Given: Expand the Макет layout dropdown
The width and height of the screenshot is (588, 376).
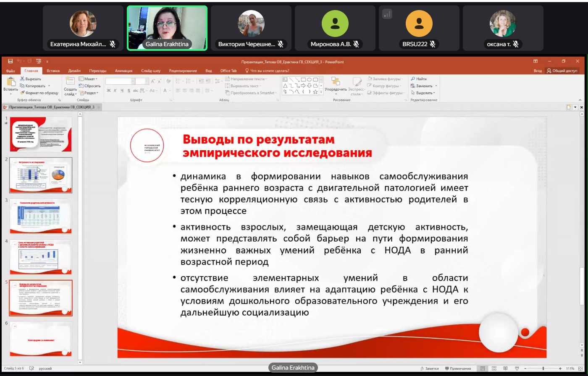Looking at the screenshot, I should click(89, 79).
